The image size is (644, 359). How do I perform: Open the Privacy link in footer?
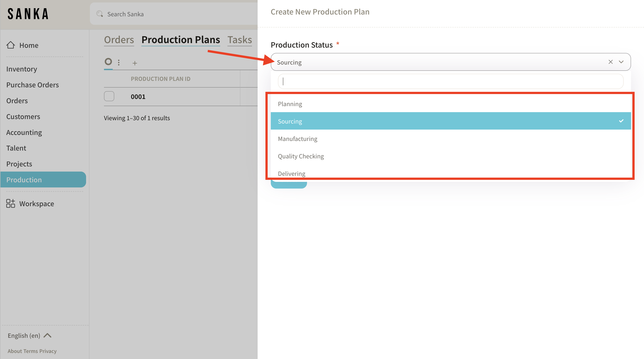point(48,351)
